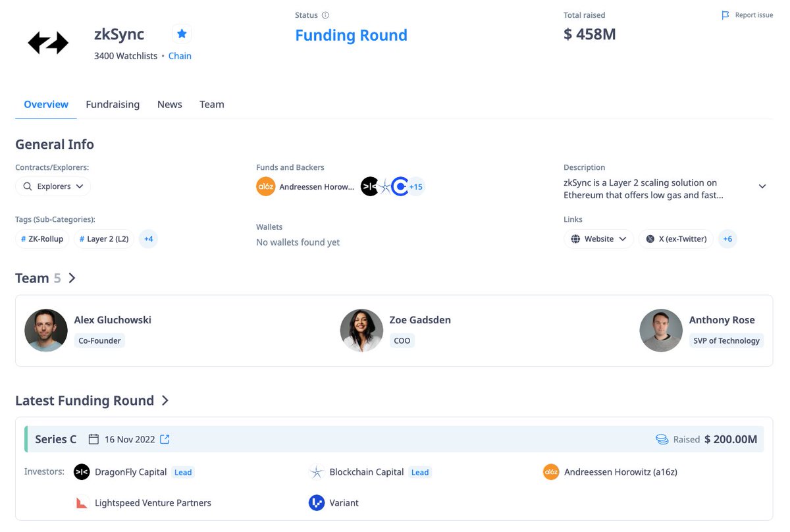The height and width of the screenshot is (532, 790).
Task: Click the $ 458M total raised value
Action: point(590,34)
